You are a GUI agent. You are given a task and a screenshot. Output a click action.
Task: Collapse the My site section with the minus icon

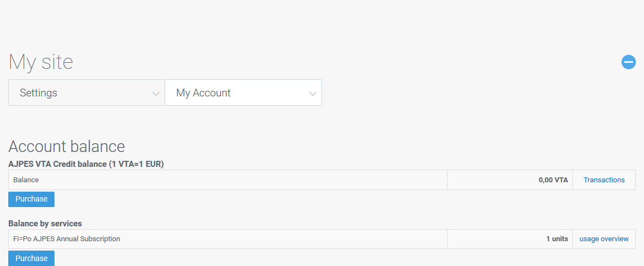629,62
